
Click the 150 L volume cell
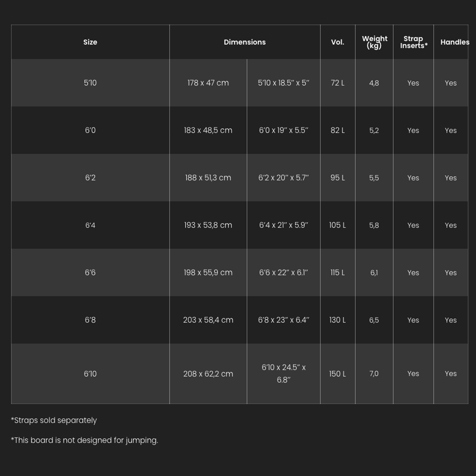coord(337,374)
